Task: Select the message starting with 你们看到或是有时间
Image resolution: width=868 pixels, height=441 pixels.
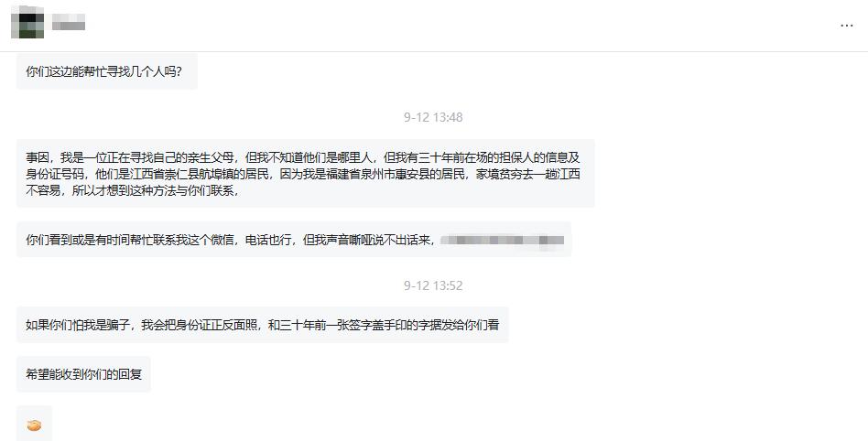Action: point(294,240)
